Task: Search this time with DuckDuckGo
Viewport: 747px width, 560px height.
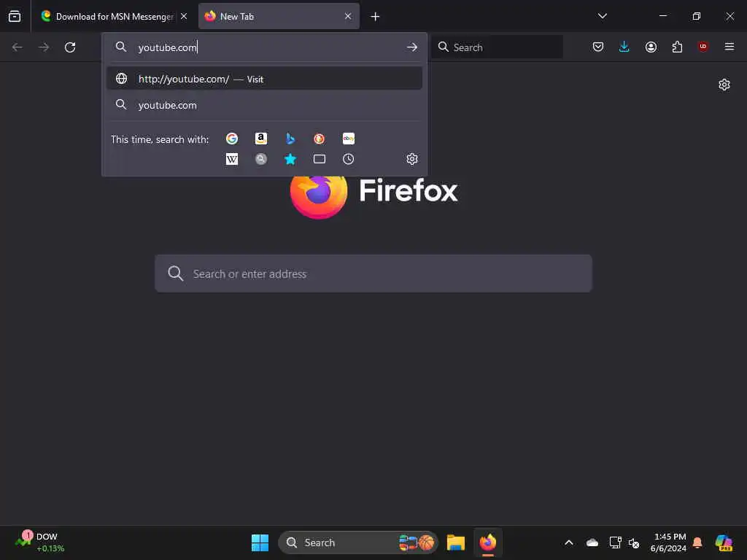Action: (320, 139)
